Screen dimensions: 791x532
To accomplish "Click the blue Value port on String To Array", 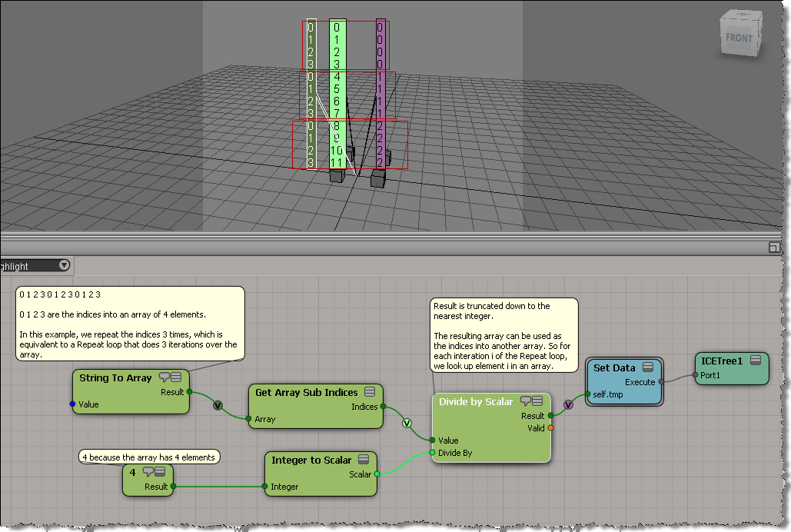I will pos(73,404).
